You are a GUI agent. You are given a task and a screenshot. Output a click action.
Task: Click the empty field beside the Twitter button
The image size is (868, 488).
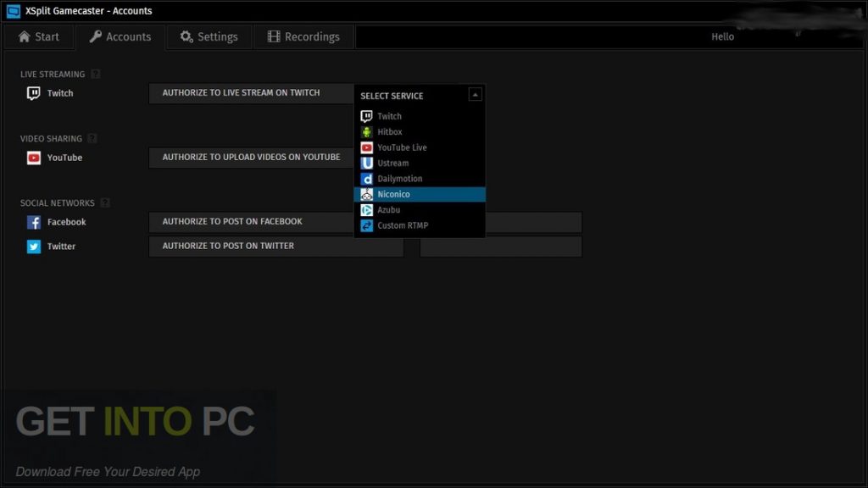501,247
